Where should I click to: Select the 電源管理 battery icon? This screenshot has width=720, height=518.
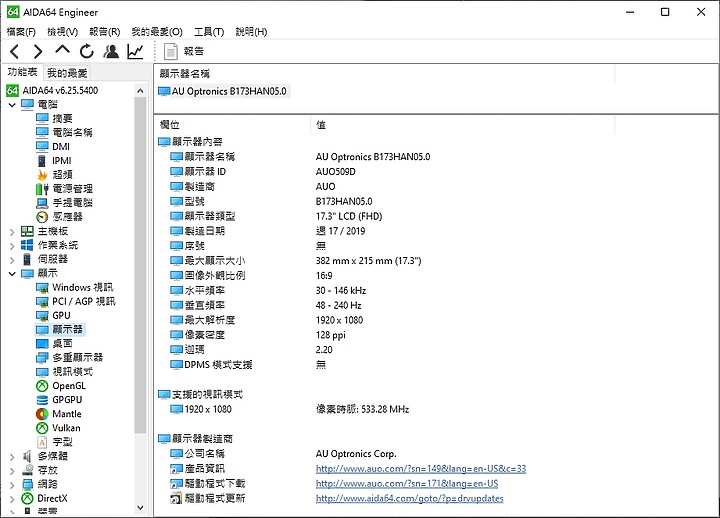coord(42,189)
